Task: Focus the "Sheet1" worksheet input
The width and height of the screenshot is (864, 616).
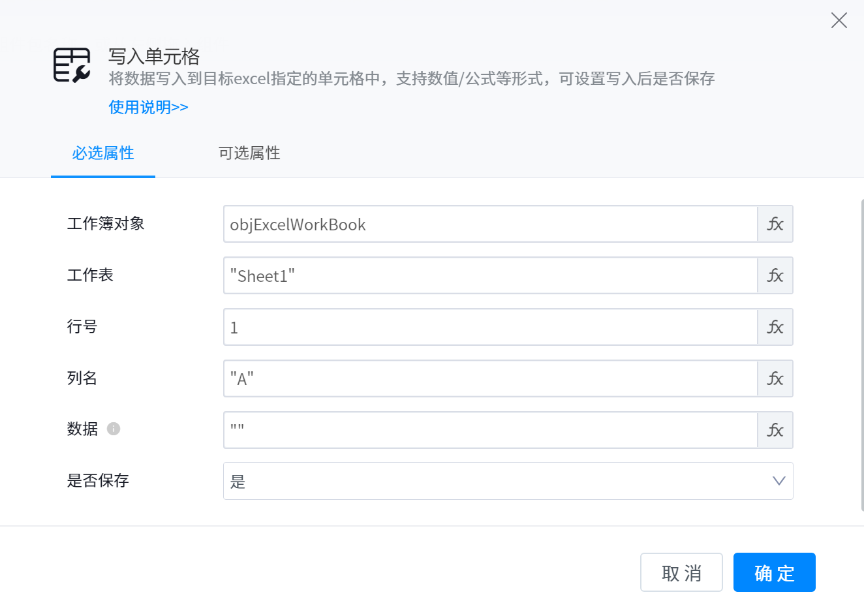Action: [489, 276]
